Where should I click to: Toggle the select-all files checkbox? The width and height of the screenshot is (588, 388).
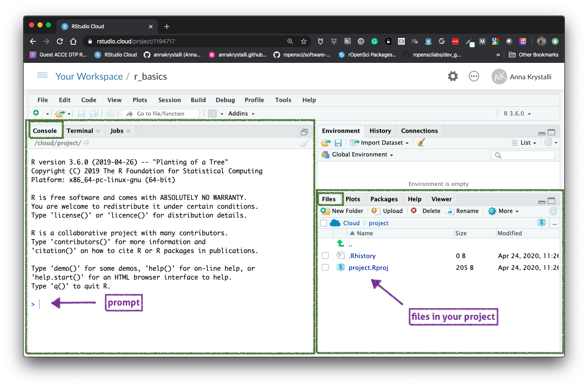tap(323, 223)
